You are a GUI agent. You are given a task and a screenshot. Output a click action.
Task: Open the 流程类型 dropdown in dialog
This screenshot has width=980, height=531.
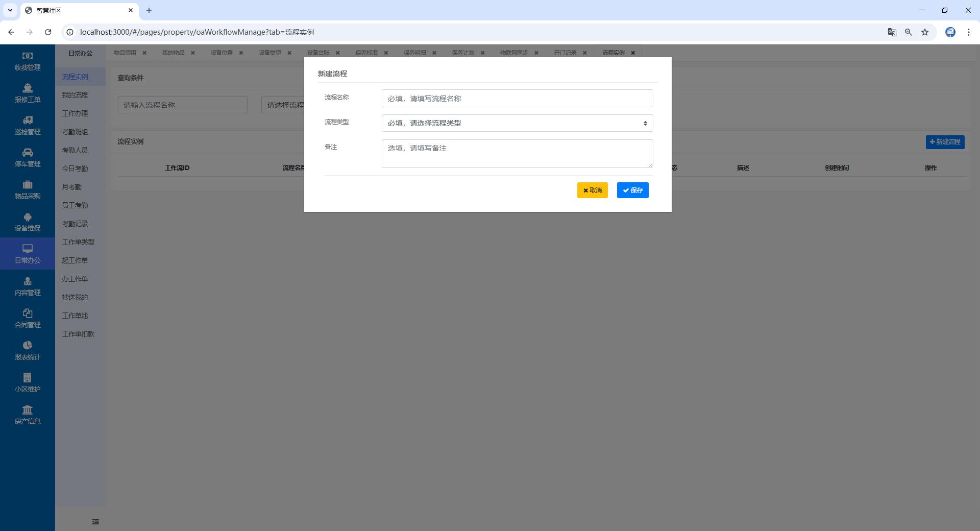517,123
